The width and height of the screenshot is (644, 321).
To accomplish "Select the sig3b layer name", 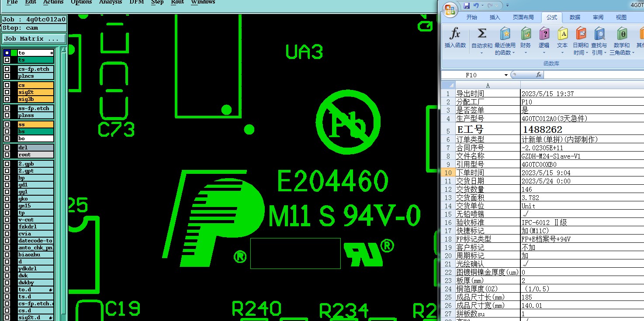I will pos(36,99).
